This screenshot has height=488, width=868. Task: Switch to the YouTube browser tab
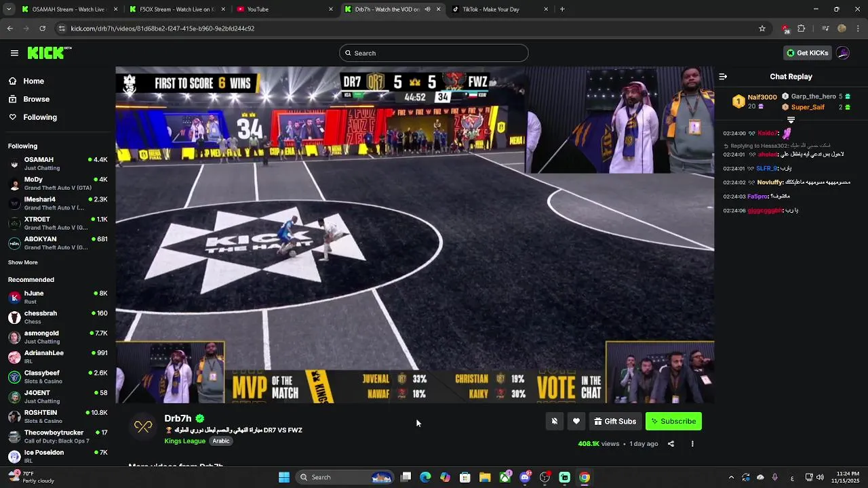(285, 9)
